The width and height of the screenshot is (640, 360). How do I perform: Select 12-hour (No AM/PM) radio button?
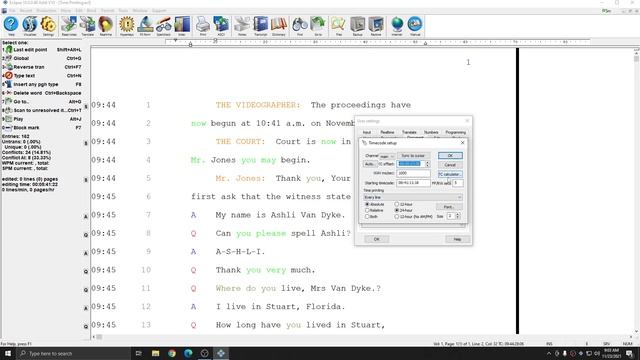point(396,217)
